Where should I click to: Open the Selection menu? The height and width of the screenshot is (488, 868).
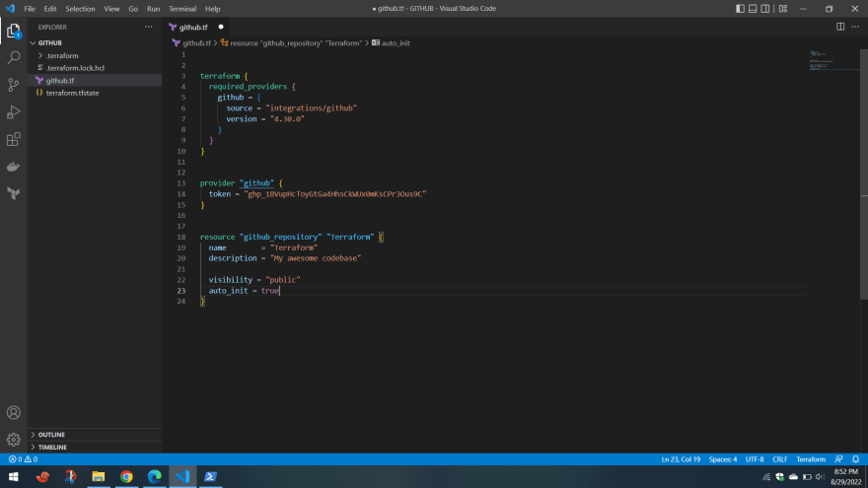(80, 9)
